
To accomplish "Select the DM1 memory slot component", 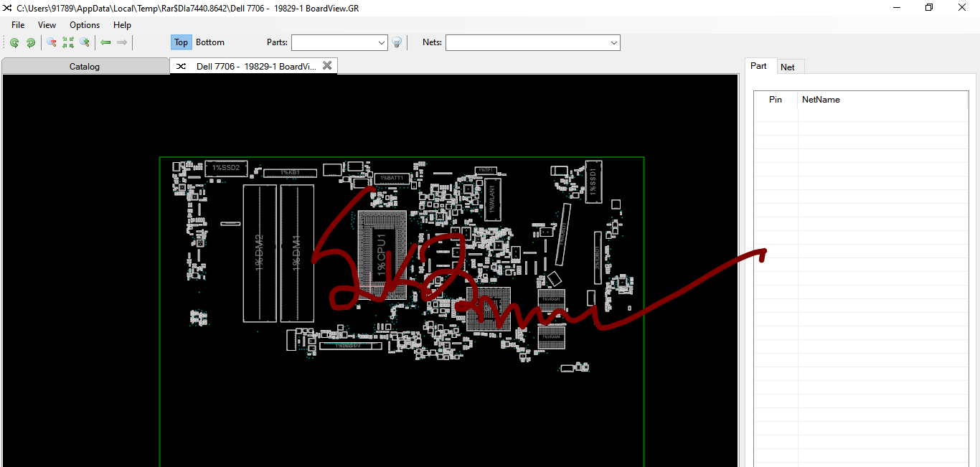I will point(297,253).
